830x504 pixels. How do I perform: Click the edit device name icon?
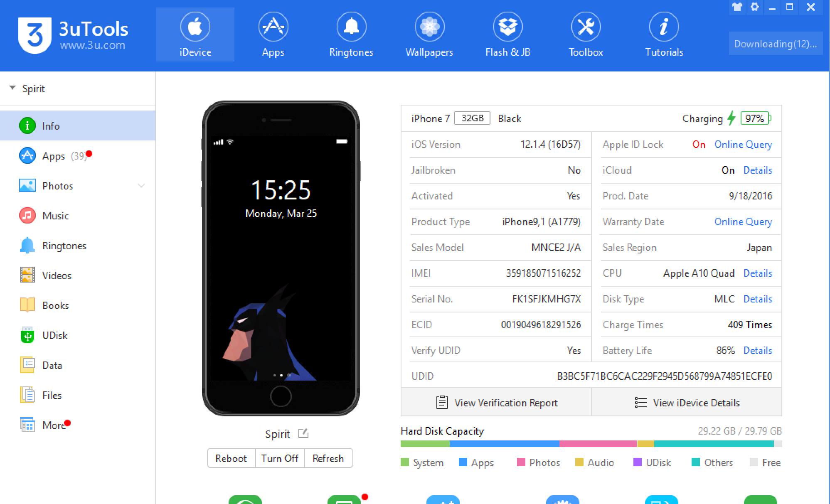303,433
